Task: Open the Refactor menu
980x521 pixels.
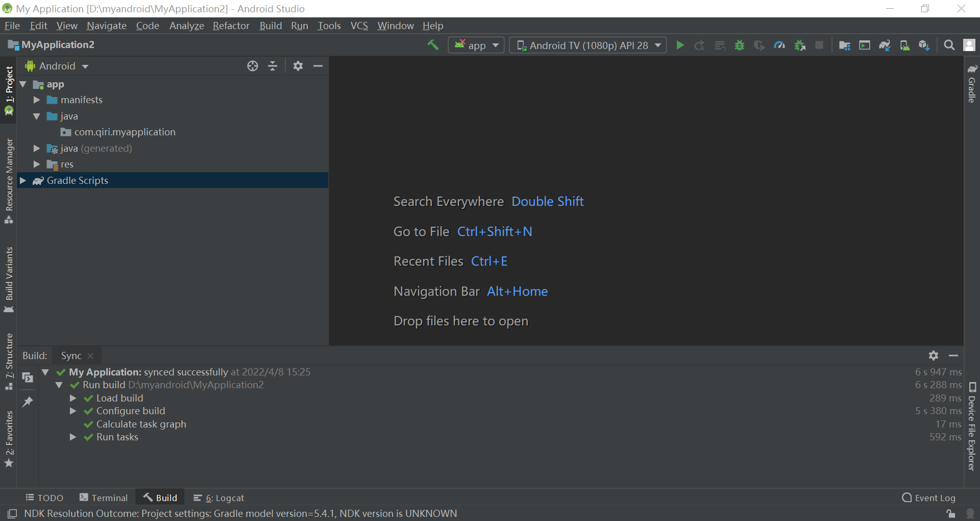Action: click(231, 26)
